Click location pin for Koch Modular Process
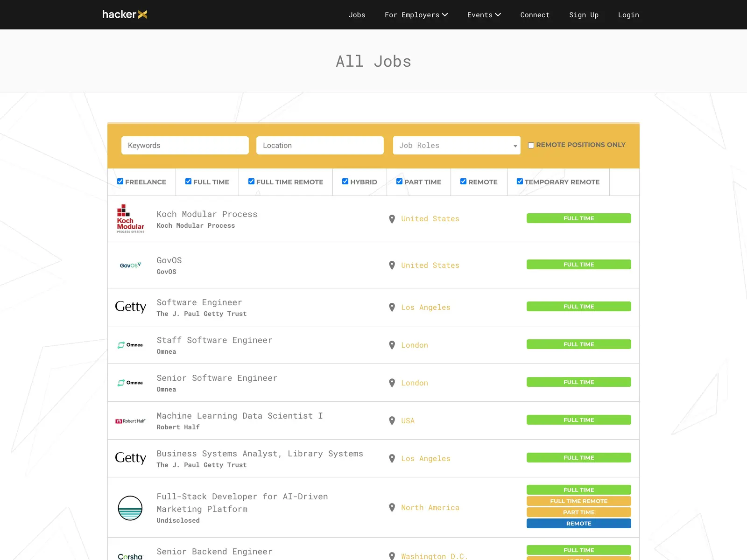 point(392,219)
